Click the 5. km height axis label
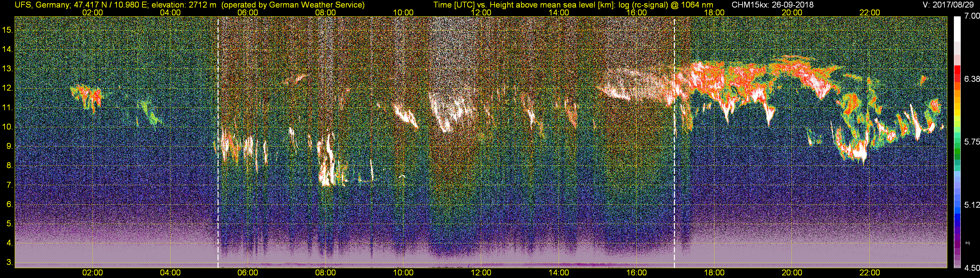The width and height of the screenshot is (980, 278). click(9, 224)
